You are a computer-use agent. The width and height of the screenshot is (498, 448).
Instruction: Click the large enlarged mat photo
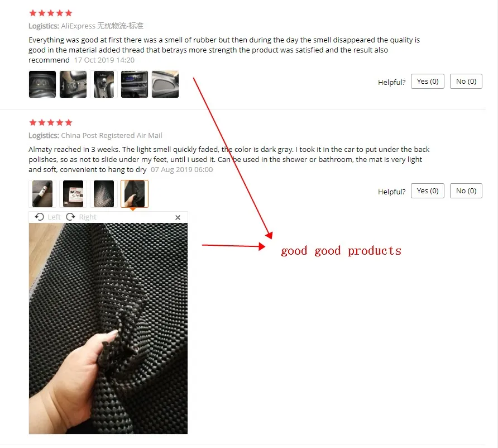[108, 328]
